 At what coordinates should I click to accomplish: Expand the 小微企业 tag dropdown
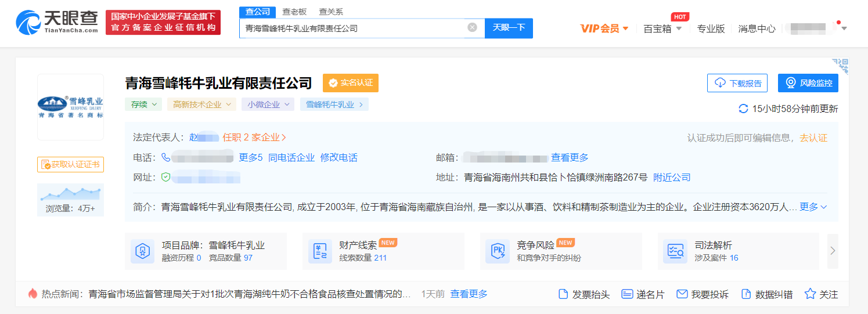268,104
